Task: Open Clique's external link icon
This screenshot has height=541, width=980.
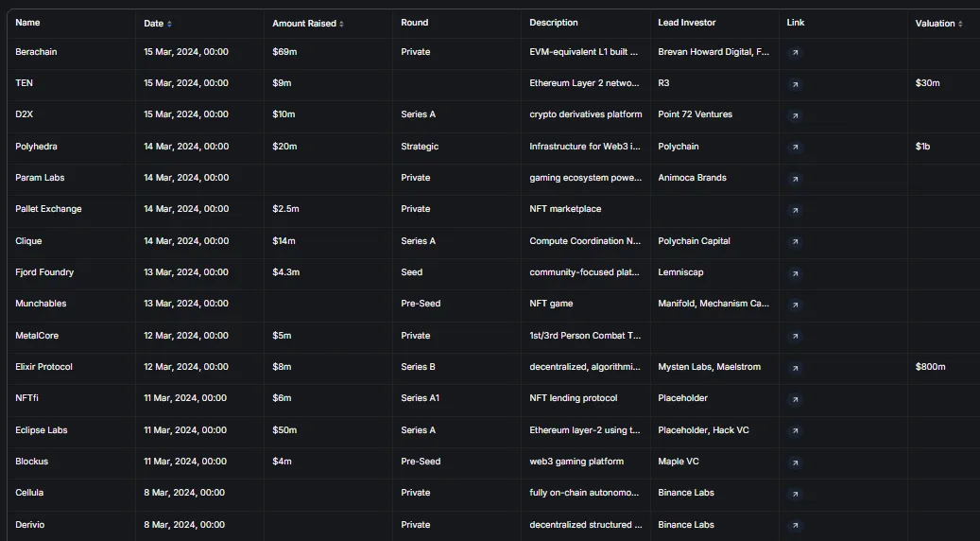Action: tap(795, 242)
